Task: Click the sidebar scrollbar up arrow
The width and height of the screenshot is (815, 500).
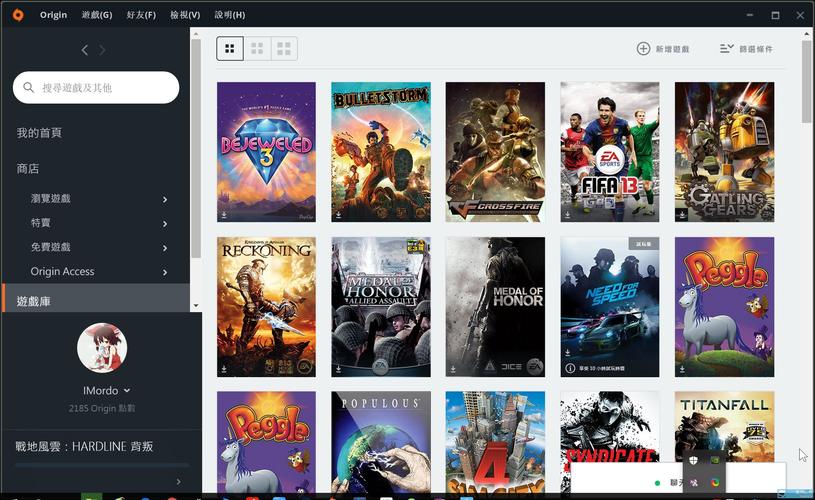Action: (x=196, y=34)
